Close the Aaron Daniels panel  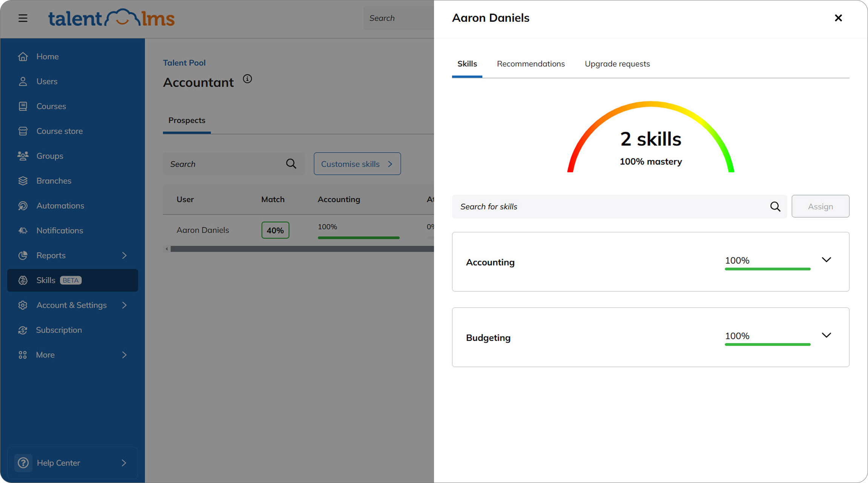[x=838, y=18]
